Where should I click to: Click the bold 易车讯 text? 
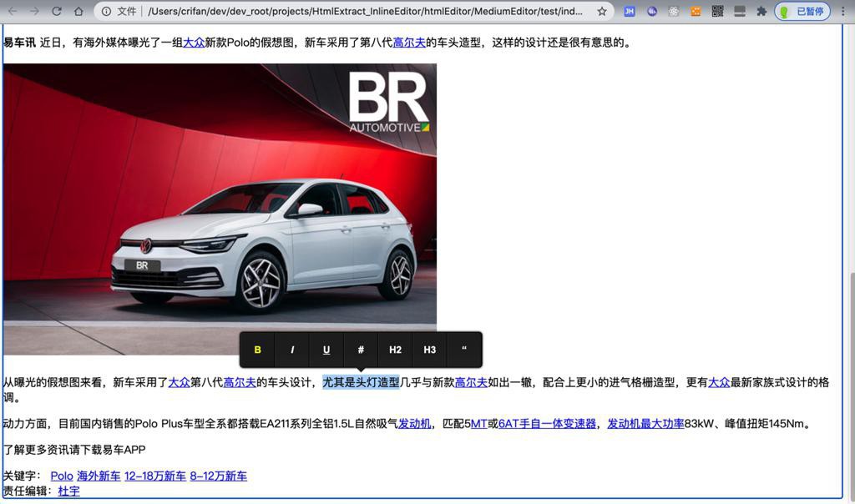(x=20, y=43)
